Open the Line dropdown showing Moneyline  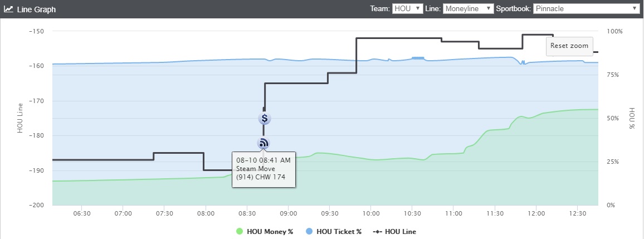[468, 8]
